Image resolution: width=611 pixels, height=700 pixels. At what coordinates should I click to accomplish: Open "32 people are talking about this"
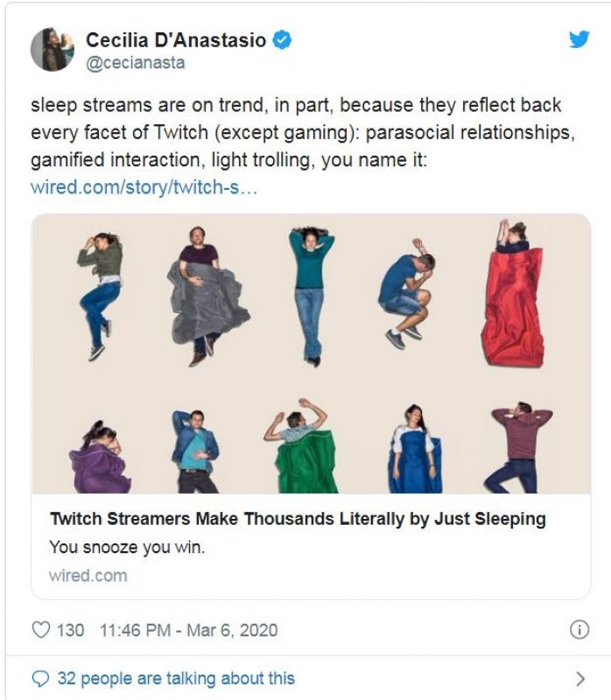click(175, 678)
